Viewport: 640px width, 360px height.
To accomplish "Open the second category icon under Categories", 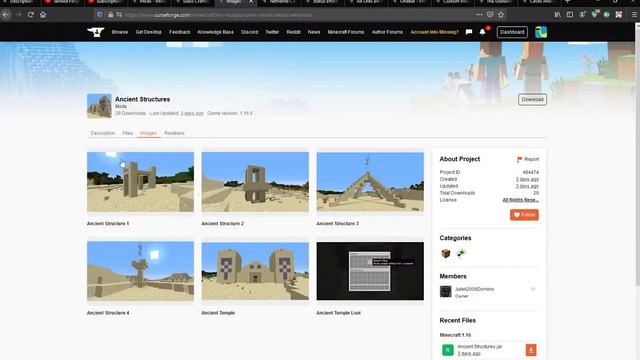I will pos(461,253).
